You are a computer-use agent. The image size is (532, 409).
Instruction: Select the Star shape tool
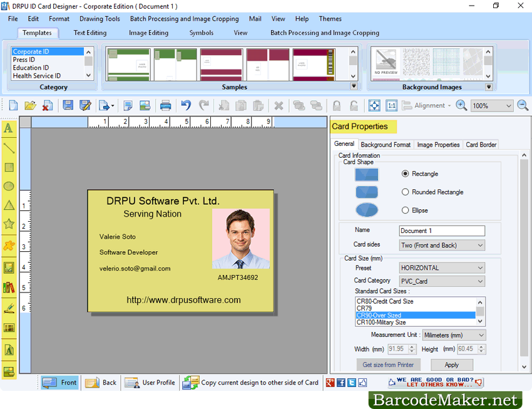pos(9,224)
